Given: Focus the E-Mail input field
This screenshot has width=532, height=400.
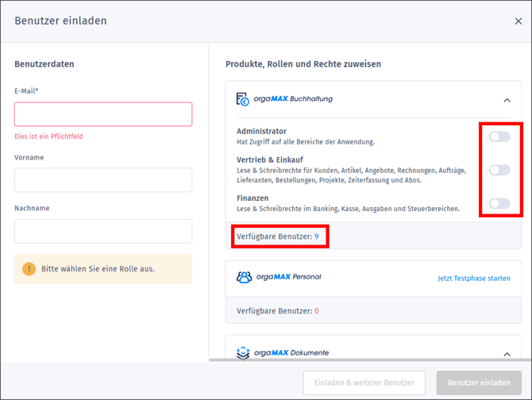Looking at the screenshot, I should [103, 114].
